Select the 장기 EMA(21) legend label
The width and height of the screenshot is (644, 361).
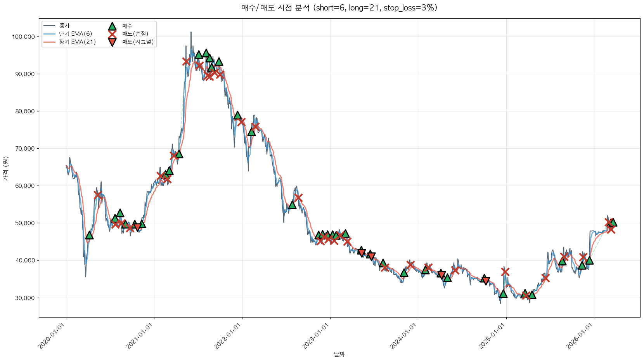point(77,42)
